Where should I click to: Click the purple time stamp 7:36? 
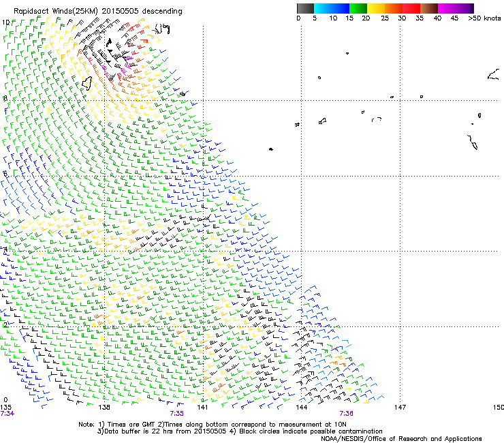[x=346, y=414]
